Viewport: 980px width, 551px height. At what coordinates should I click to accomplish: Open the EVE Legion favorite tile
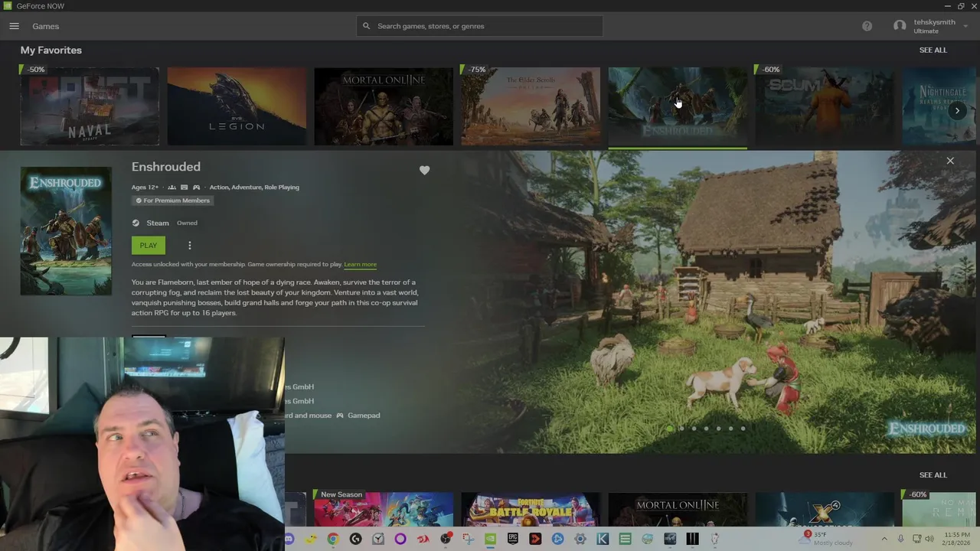237,106
